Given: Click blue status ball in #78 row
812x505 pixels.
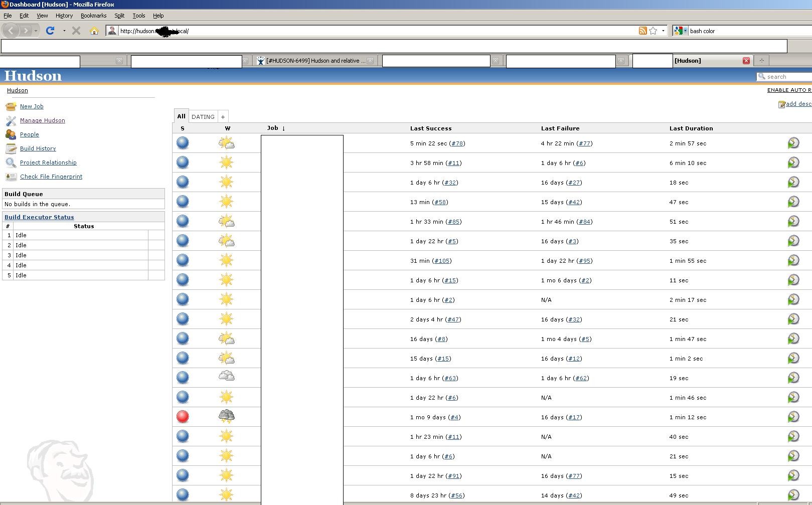Looking at the screenshot, I should [x=183, y=142].
